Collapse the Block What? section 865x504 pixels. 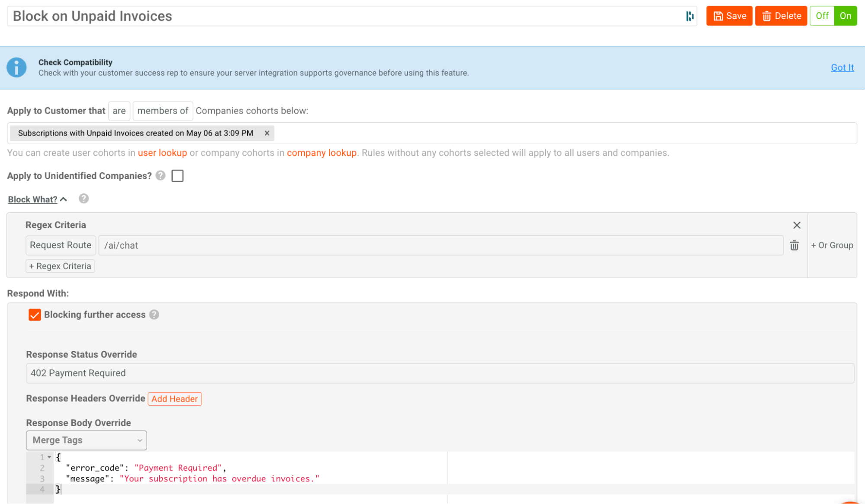click(64, 199)
